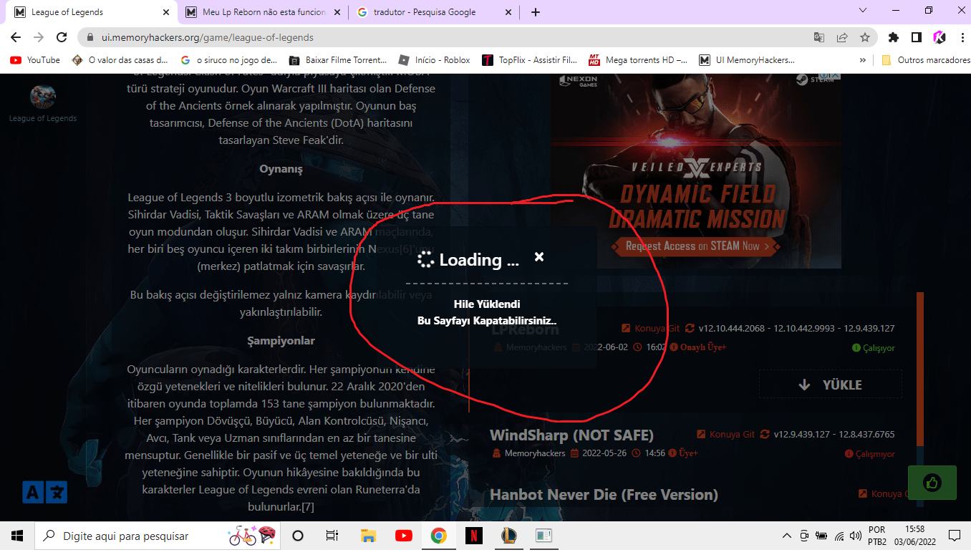Open the Windows notification center
Image resolution: width=971 pixels, height=560 pixels.
[x=954, y=536]
